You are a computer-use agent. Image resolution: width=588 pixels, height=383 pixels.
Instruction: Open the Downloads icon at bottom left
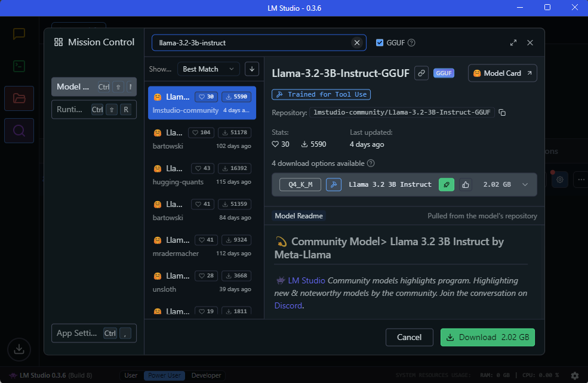point(19,349)
